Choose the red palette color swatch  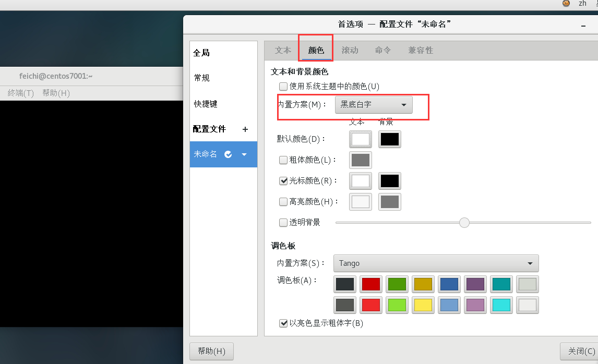coord(371,284)
